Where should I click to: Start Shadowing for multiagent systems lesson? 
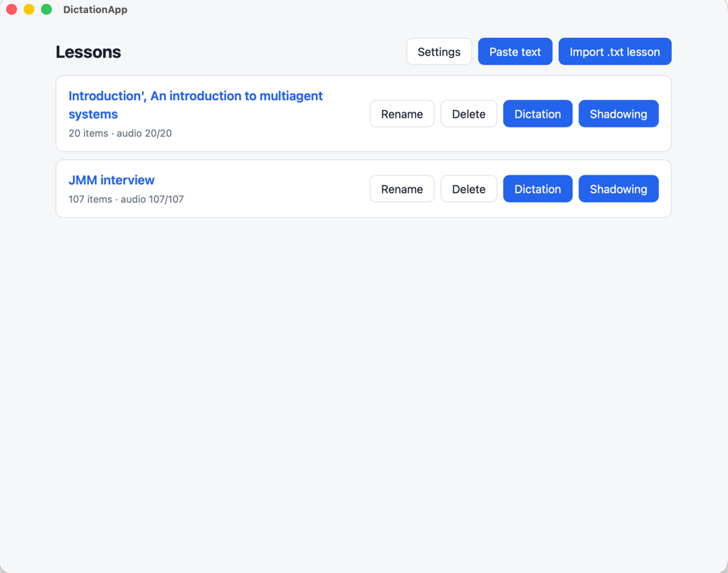click(x=619, y=114)
